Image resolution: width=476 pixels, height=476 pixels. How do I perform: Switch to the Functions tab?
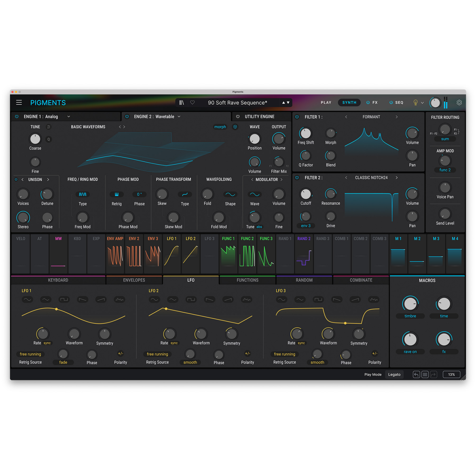(248, 280)
